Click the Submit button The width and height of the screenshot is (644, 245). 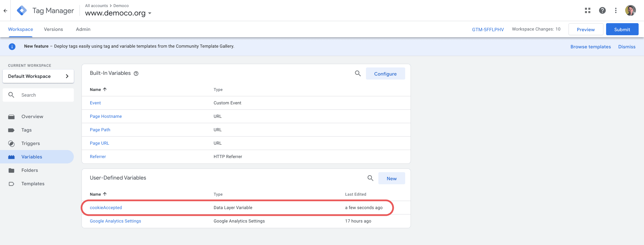(x=622, y=29)
